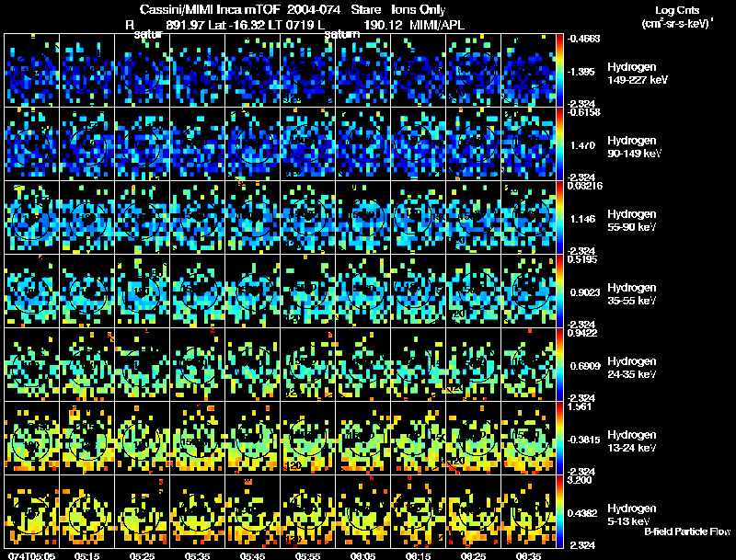Select the Hydrogen 149-227 keV panel at 05:05

pyautogui.click(x=31, y=70)
